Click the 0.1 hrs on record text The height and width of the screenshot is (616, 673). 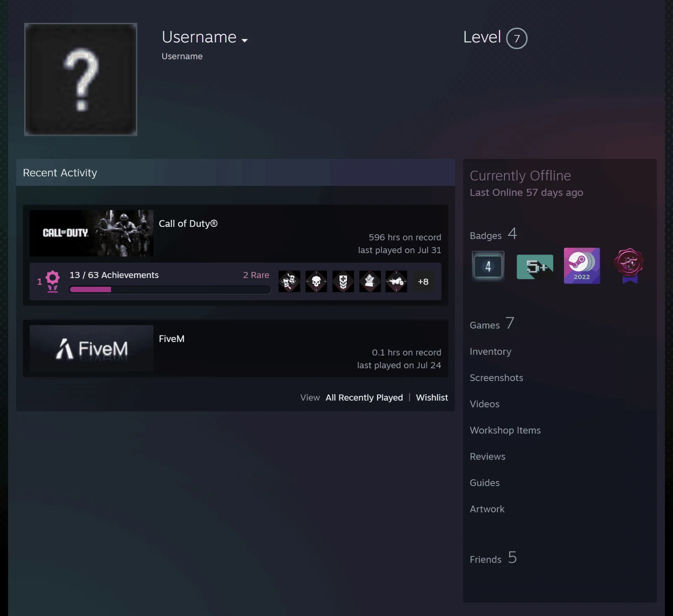coord(407,352)
